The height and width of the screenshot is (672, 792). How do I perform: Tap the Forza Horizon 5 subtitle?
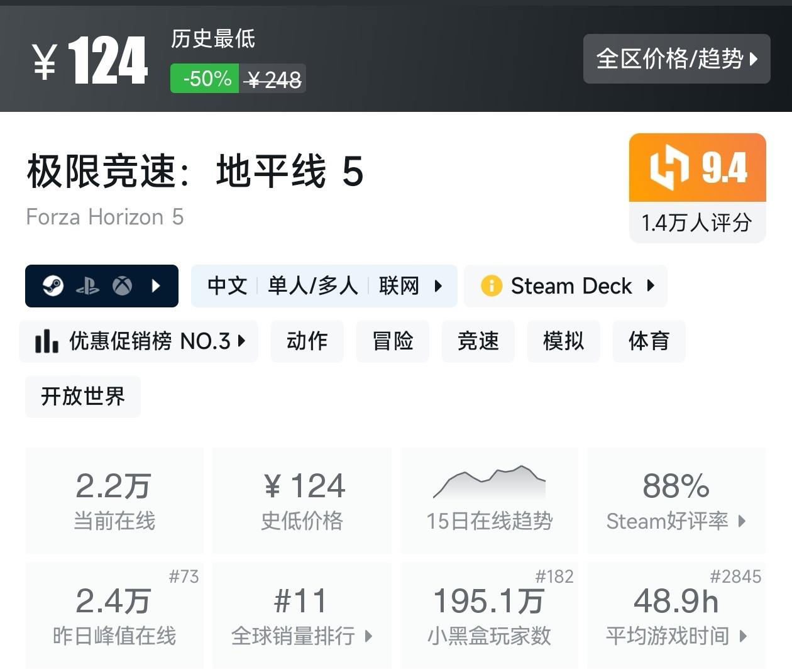click(105, 217)
